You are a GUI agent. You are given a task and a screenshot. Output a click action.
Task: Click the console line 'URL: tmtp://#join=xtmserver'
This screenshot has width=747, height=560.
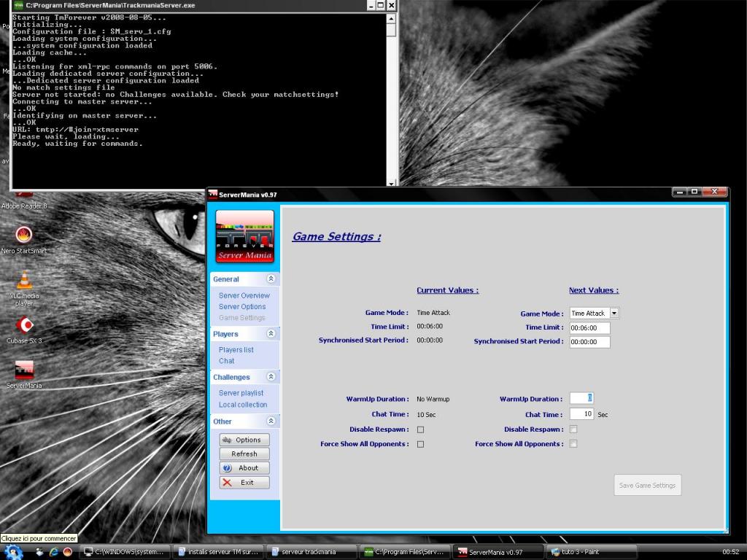(x=75, y=130)
